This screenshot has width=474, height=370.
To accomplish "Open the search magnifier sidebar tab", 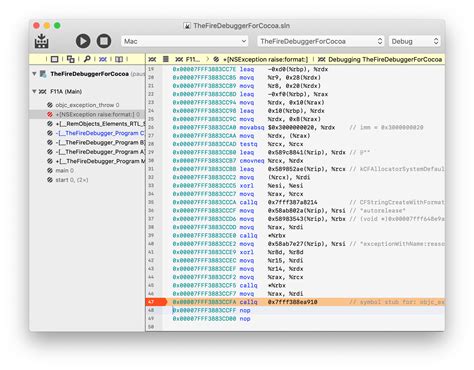I will (x=87, y=59).
